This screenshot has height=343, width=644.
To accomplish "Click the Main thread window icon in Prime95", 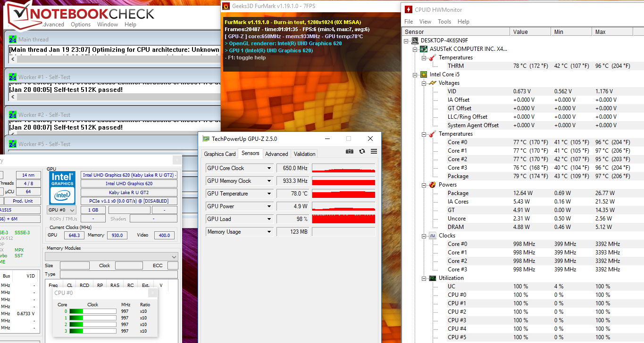I will tap(13, 40).
